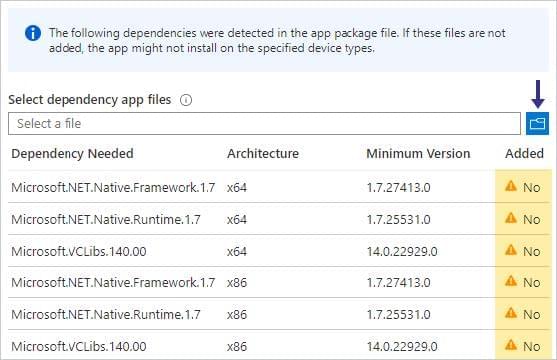557x360 pixels.
Task: Click version 14.0.22929.0 in the x86 row
Action: pyautogui.click(x=402, y=346)
